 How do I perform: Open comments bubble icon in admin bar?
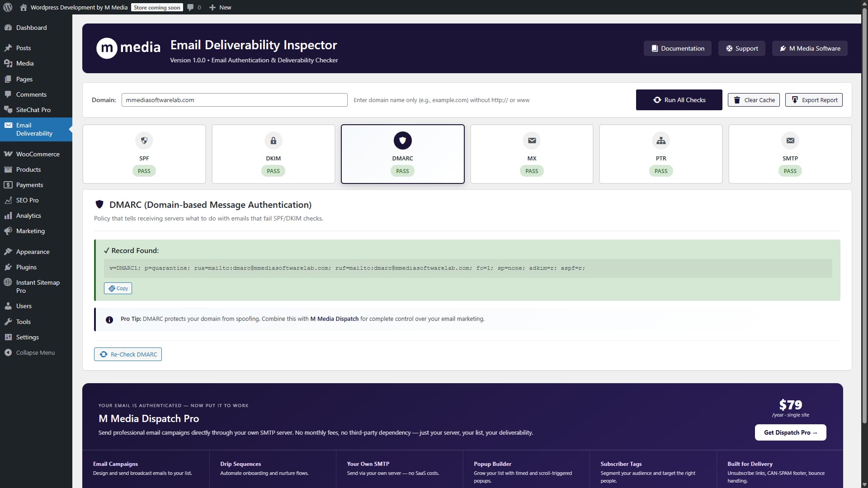(190, 7)
